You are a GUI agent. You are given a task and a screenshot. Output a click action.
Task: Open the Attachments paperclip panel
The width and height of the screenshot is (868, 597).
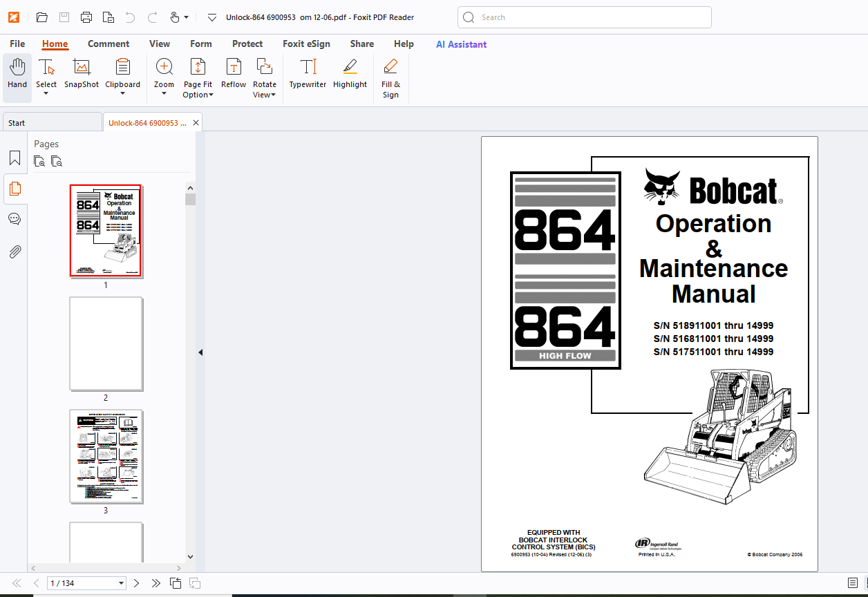point(15,252)
